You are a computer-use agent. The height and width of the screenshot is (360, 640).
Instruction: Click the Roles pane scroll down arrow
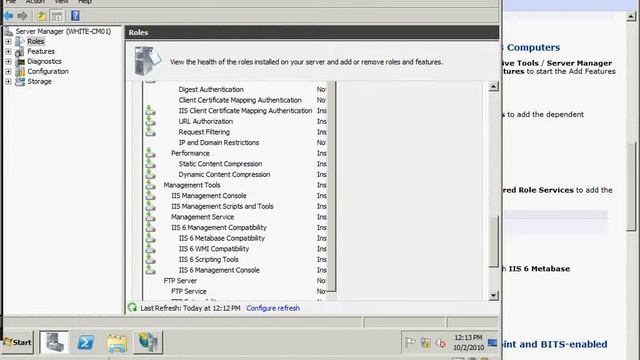coord(493,296)
